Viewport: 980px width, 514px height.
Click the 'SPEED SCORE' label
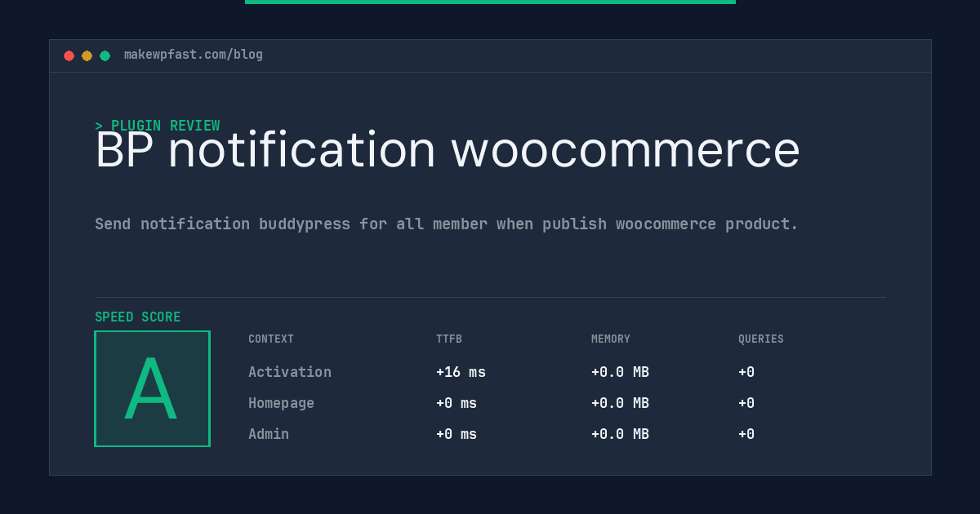pos(138,317)
